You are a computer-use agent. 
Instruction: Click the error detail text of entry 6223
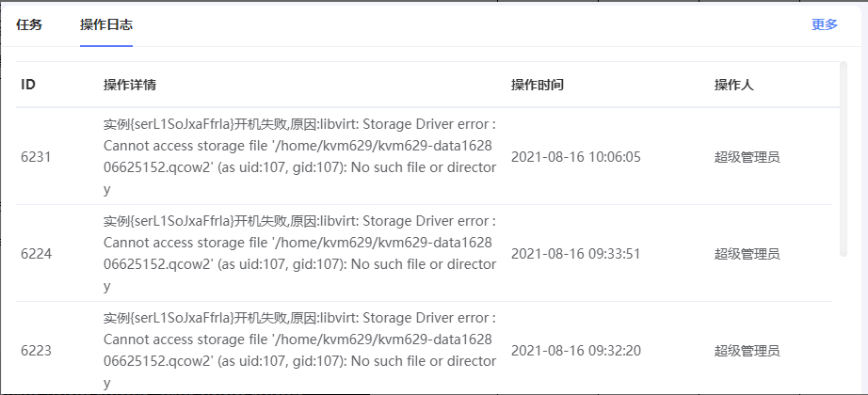[x=299, y=350]
